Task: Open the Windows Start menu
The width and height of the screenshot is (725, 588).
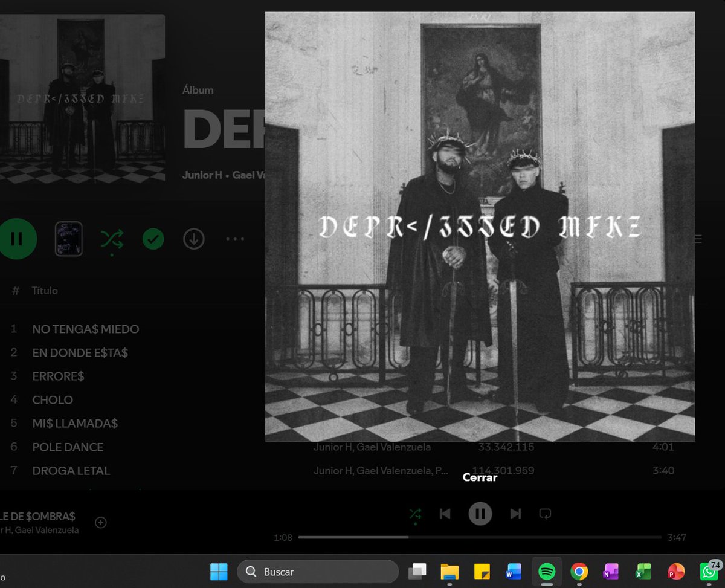Action: (219, 572)
